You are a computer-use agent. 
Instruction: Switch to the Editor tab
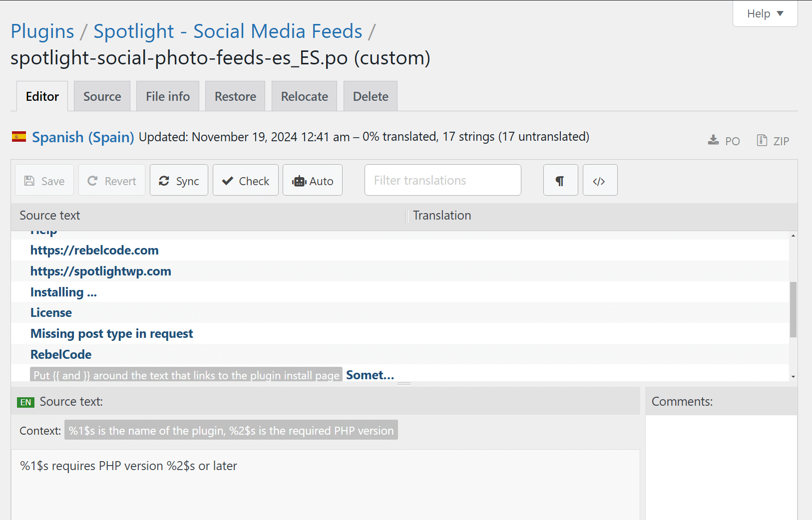(42, 96)
